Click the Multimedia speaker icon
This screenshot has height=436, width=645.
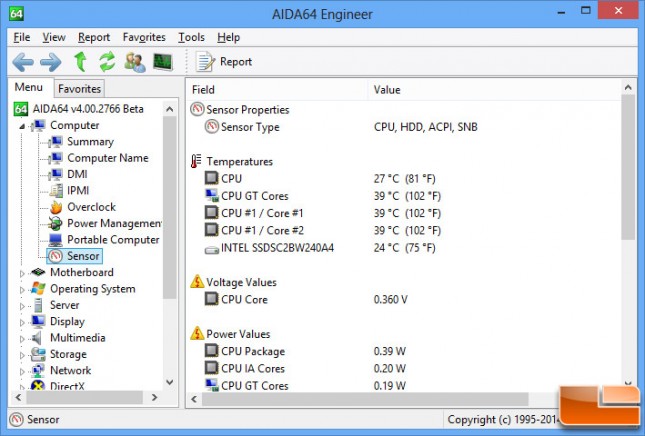pyautogui.click(x=37, y=338)
